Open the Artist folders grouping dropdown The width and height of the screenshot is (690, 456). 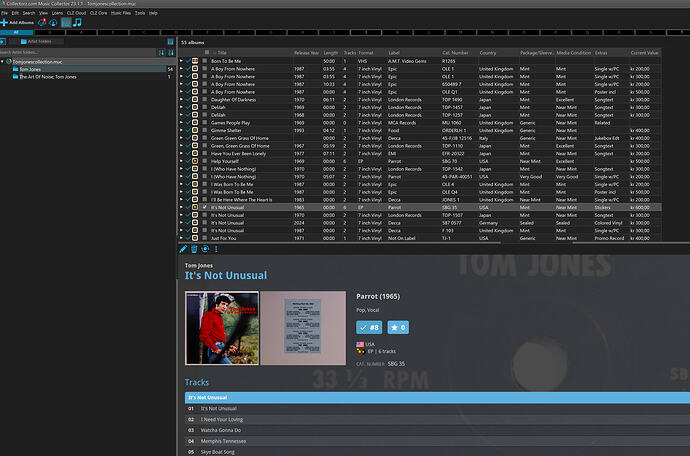point(36,41)
